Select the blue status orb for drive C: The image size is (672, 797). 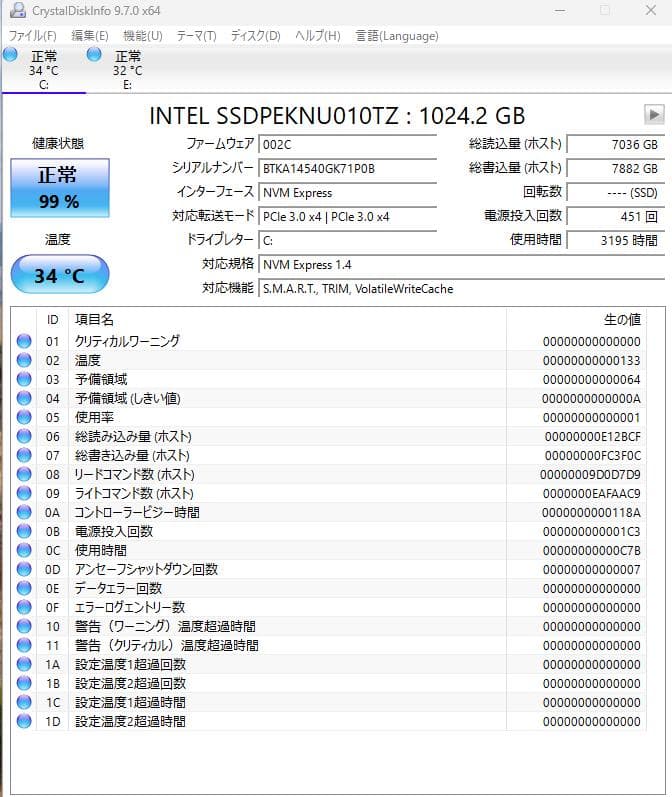[x=10, y=54]
